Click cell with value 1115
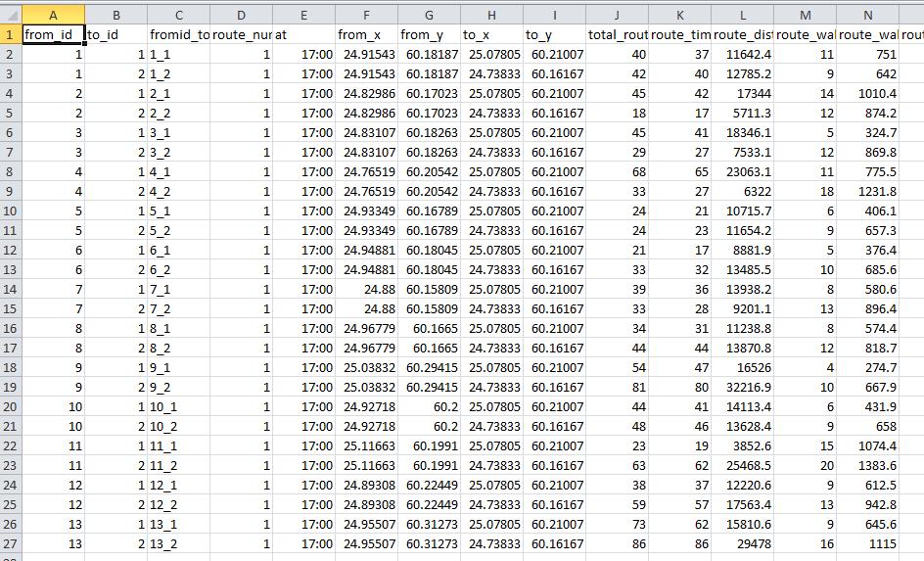This screenshot has width=924, height=561. (867, 544)
